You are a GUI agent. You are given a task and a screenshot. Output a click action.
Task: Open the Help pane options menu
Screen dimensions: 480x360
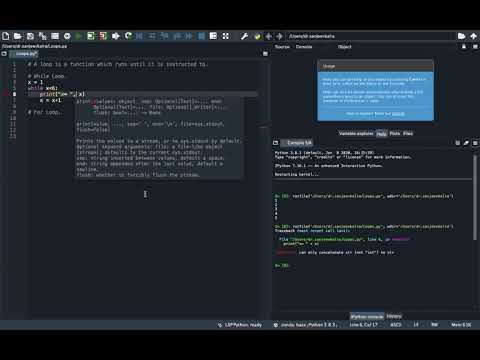475,47
